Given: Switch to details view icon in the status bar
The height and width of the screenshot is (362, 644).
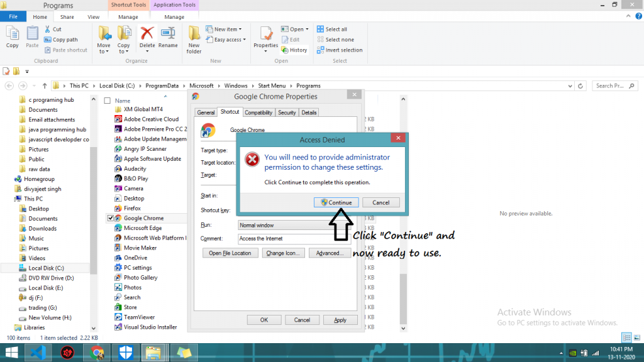Looking at the screenshot, I should (627, 337).
